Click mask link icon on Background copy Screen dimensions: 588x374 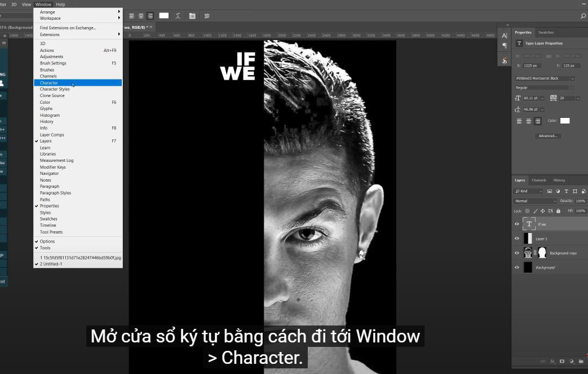coord(535,253)
